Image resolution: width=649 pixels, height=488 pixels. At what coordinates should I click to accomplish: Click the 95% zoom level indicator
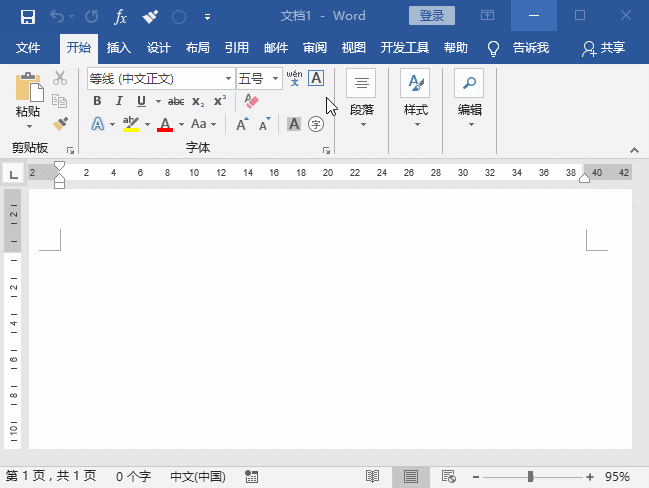(x=617, y=477)
